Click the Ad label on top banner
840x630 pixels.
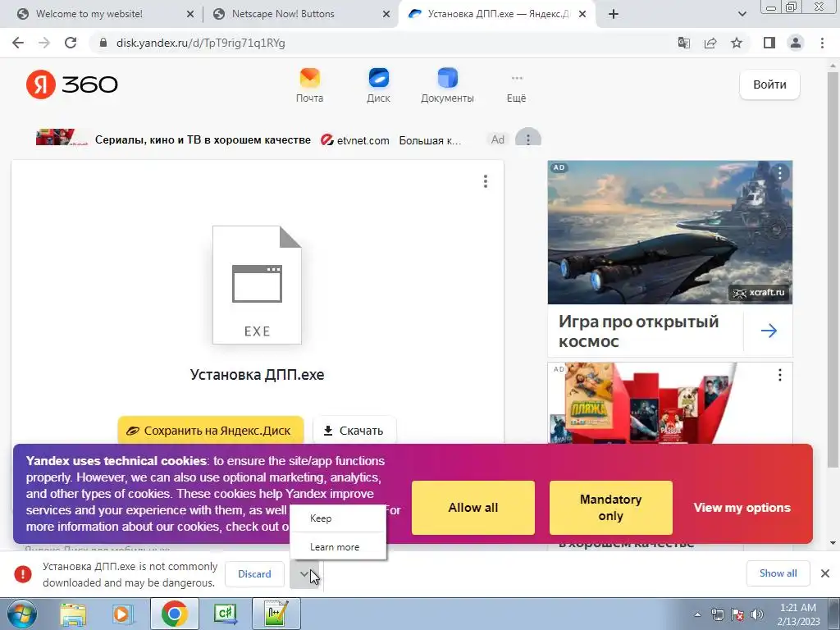pos(498,139)
